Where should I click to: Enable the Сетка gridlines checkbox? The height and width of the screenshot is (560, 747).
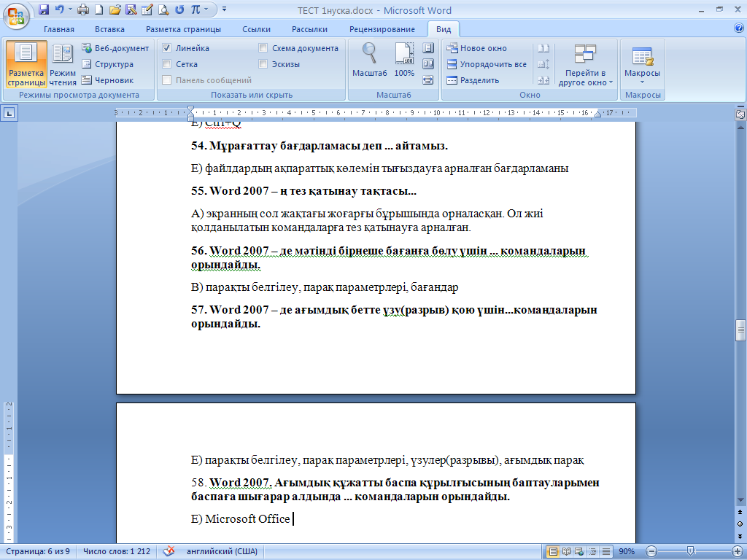[167, 64]
